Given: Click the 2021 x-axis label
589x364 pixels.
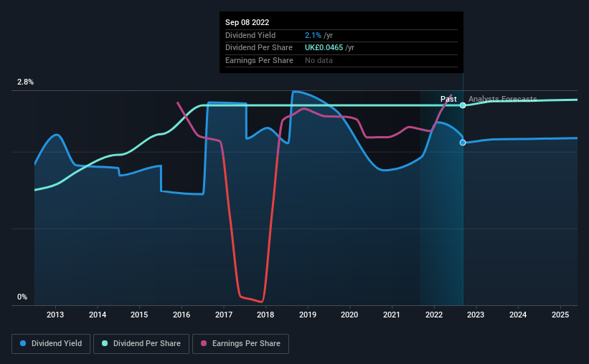Looking at the screenshot, I should click(392, 315).
